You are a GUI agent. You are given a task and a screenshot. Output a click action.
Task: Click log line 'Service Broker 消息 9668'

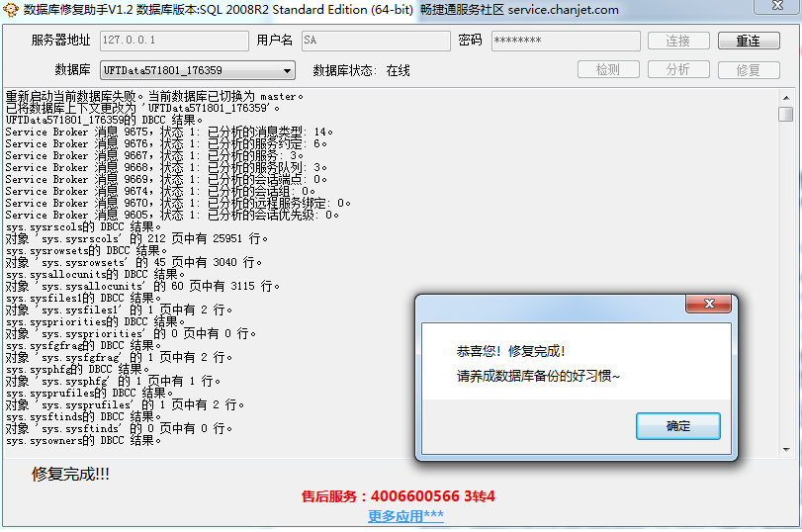click(166, 167)
